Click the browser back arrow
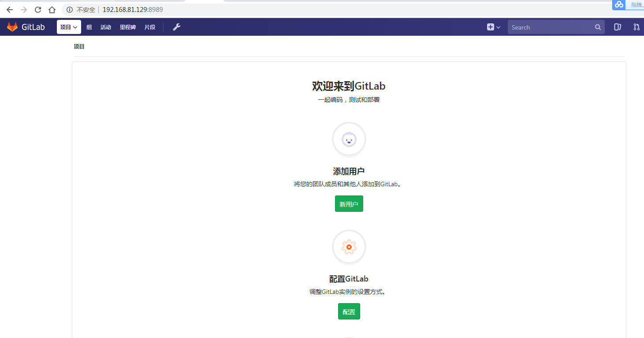 click(x=10, y=10)
